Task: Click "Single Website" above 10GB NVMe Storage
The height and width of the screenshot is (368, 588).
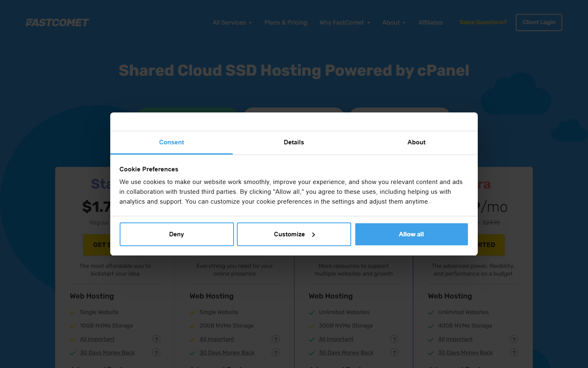Action: click(99, 312)
